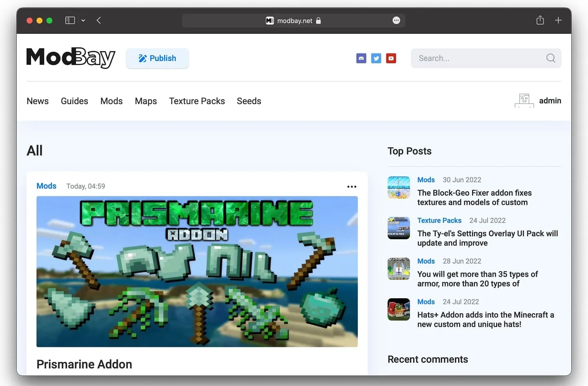Click the magnifier search icon

pyautogui.click(x=551, y=58)
